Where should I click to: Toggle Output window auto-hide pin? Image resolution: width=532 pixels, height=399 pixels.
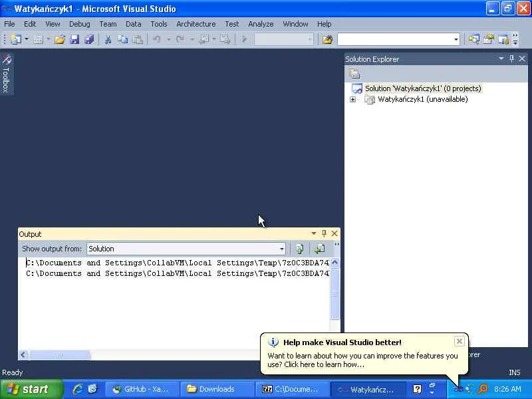tap(324, 233)
